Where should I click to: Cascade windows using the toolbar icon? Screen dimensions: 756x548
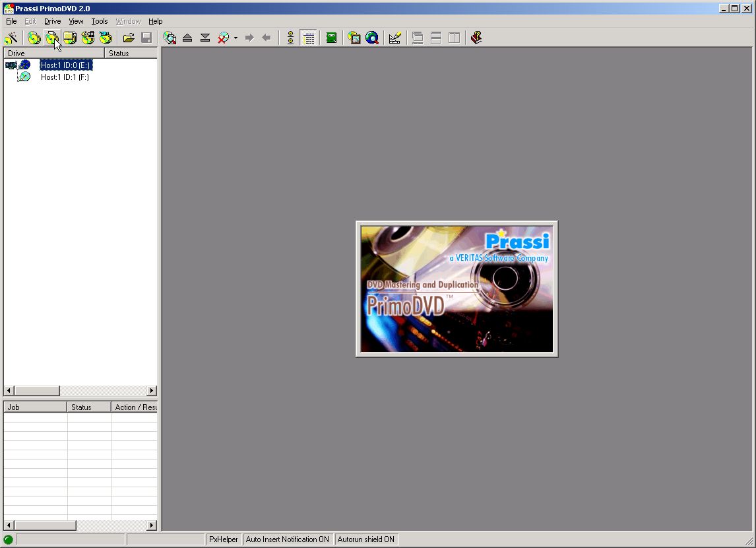point(418,38)
